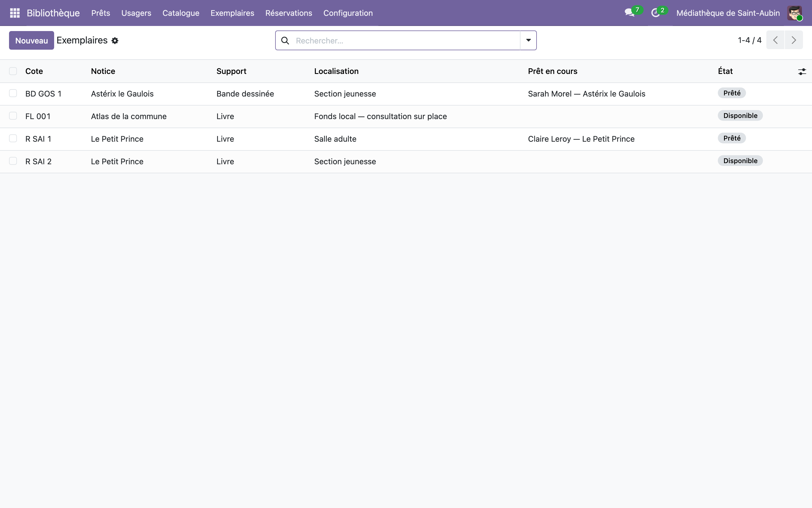The height and width of the screenshot is (508, 812).
Task: Click the Exemplaires breadcrumb title
Action: click(82, 40)
